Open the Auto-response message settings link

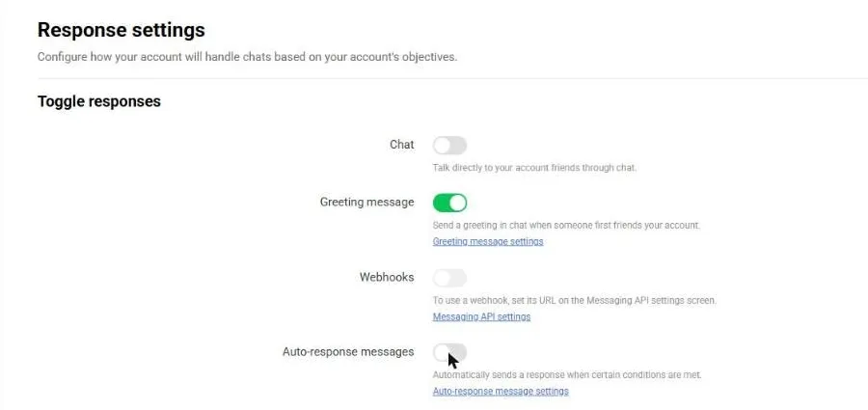pos(501,391)
